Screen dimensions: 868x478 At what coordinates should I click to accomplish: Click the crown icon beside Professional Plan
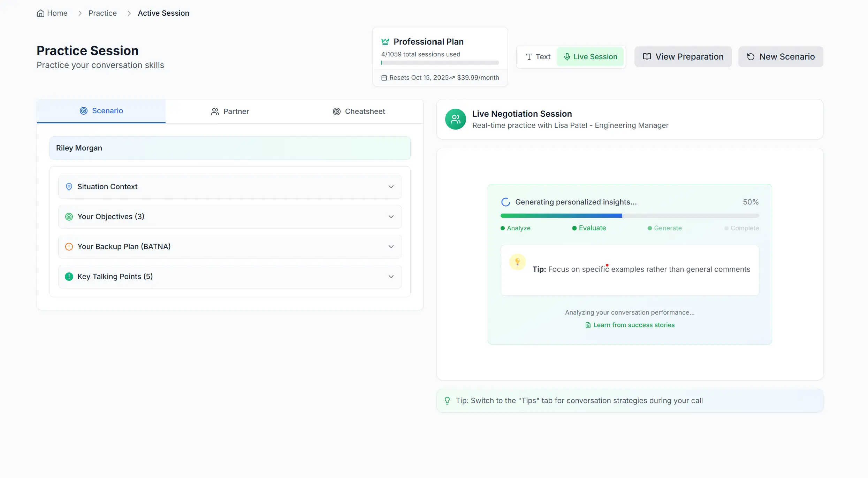385,42
